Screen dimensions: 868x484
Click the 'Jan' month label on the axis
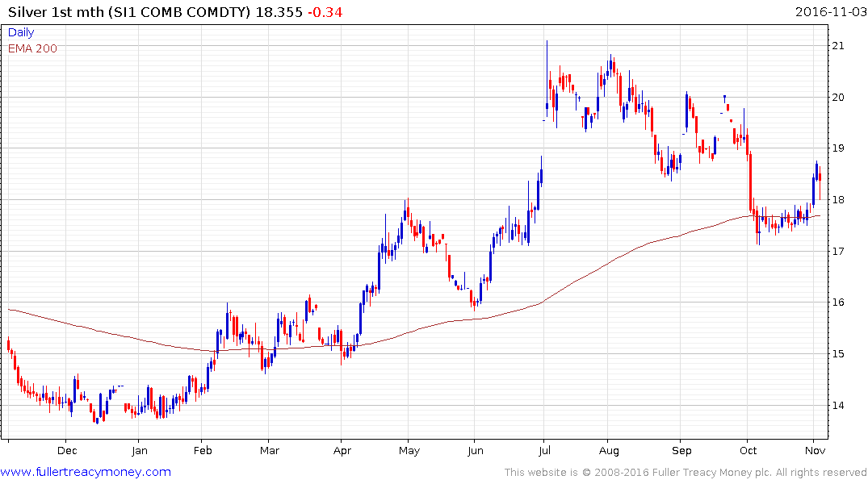[x=140, y=450]
